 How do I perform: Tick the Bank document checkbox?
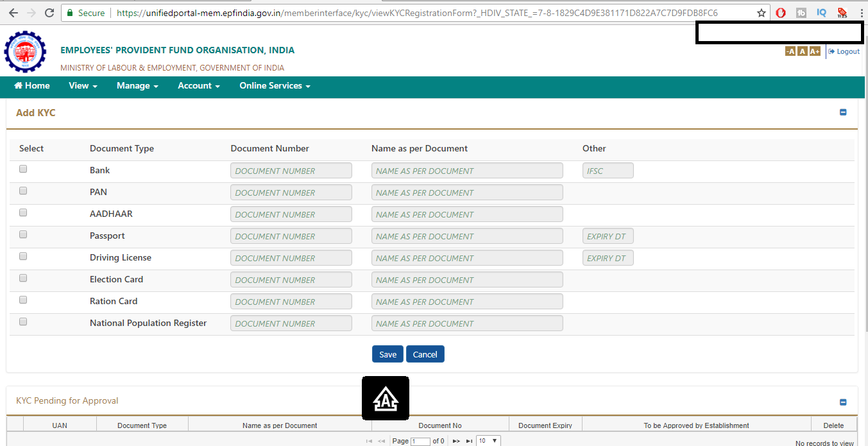tap(23, 169)
